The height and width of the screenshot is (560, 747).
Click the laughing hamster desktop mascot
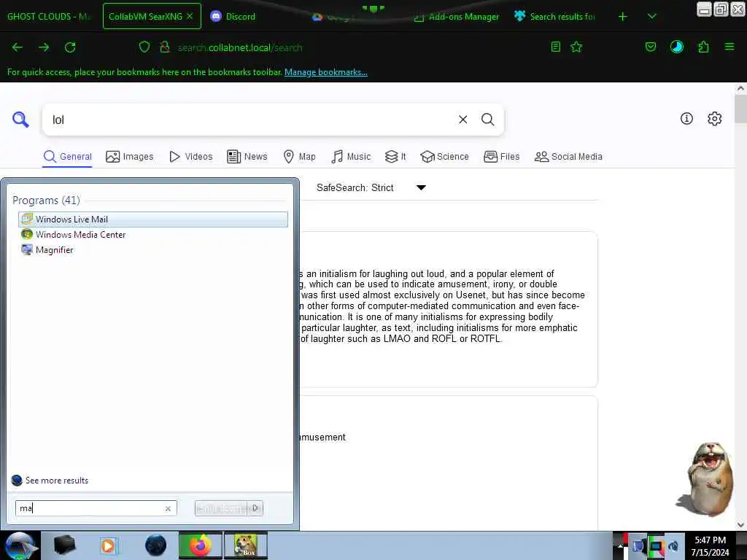[x=706, y=478]
